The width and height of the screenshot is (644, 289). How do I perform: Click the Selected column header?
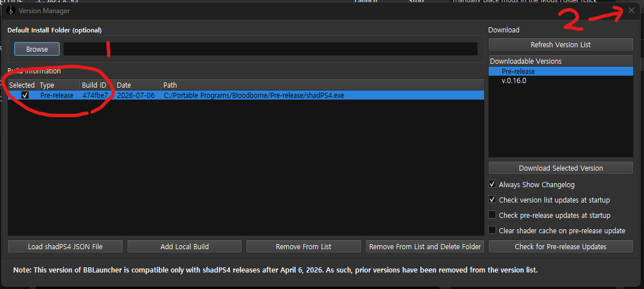coord(23,85)
